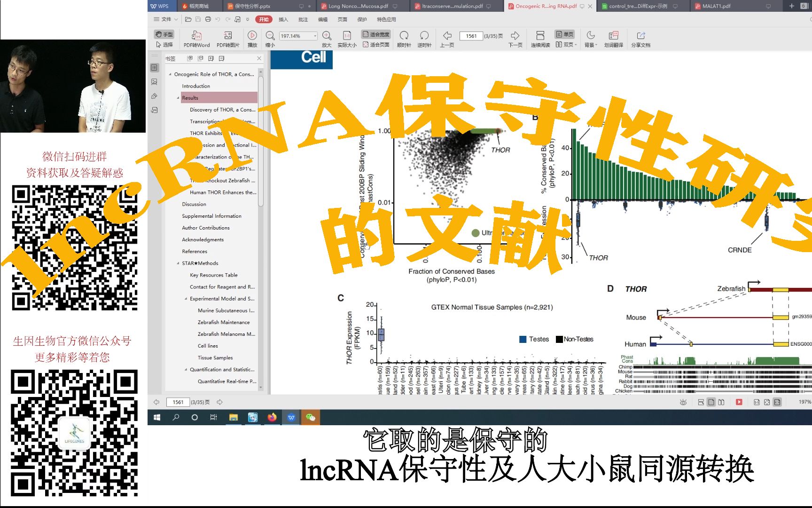Click the open file icon in quick toolbar

point(188,19)
